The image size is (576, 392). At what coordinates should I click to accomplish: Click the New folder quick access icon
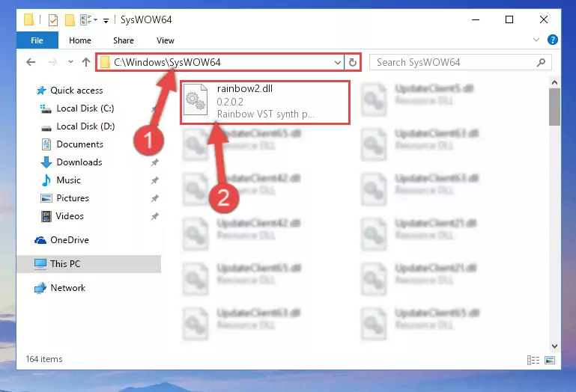pyautogui.click(x=70, y=19)
